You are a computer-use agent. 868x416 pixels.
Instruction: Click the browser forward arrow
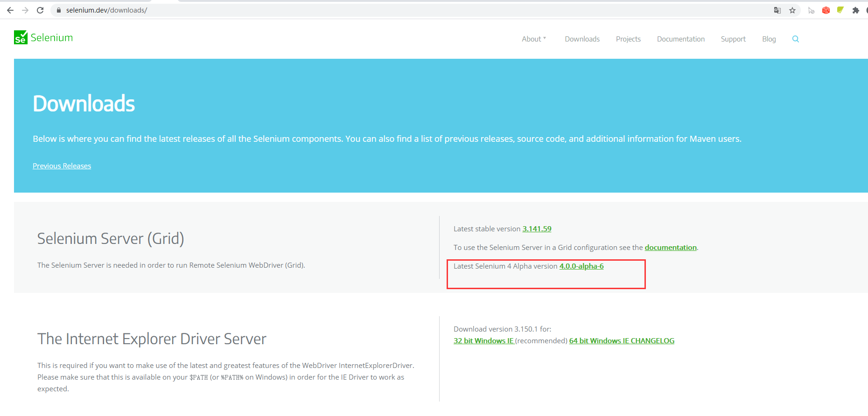[25, 10]
